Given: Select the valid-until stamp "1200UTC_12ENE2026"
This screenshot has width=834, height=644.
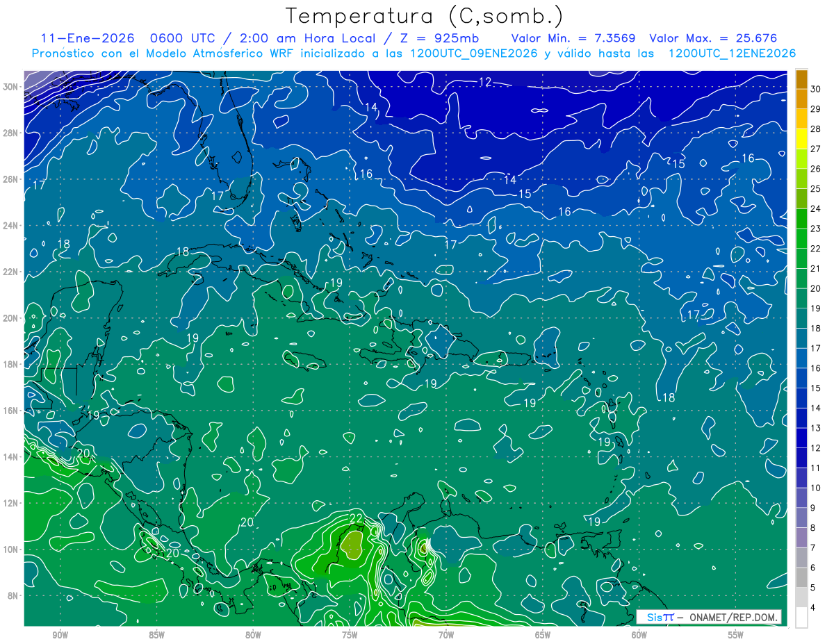Looking at the screenshot, I should pos(732,53).
